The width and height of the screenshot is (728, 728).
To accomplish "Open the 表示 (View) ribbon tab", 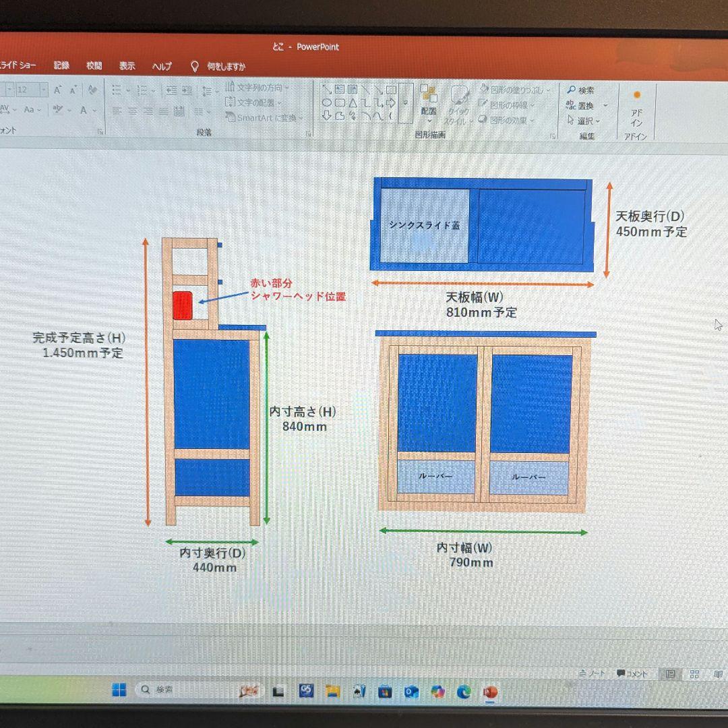I will click(127, 66).
